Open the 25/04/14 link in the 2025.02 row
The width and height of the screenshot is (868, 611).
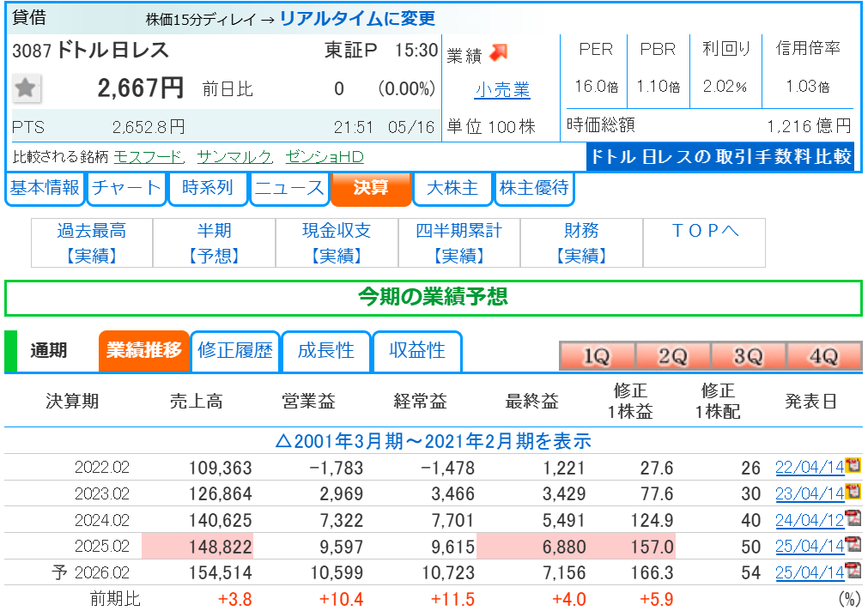coord(810,547)
